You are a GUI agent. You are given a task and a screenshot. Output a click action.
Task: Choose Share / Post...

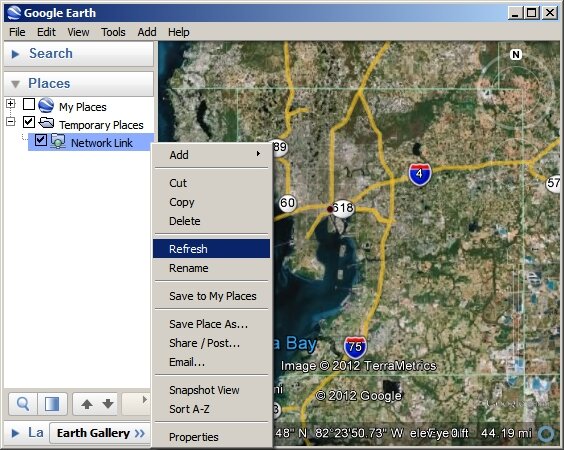pos(212,343)
